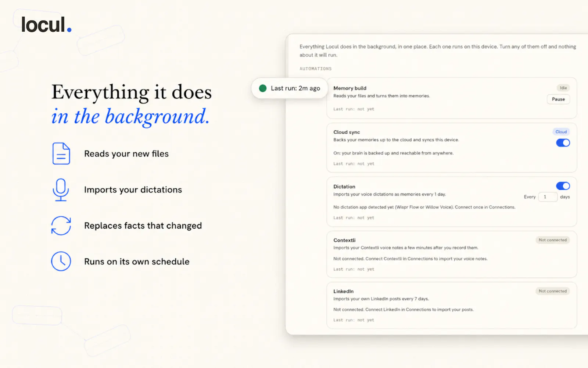Pause the Memory build automation

(x=558, y=99)
